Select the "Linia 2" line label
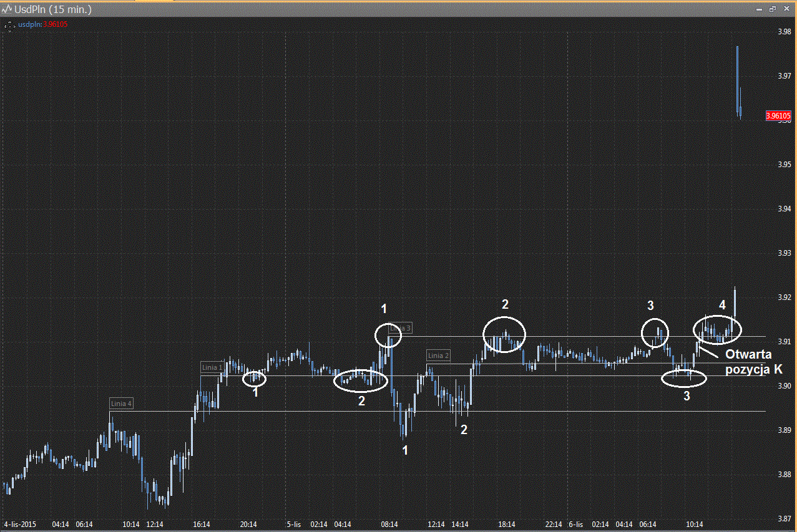Image resolution: width=797 pixels, height=532 pixels. [x=438, y=355]
